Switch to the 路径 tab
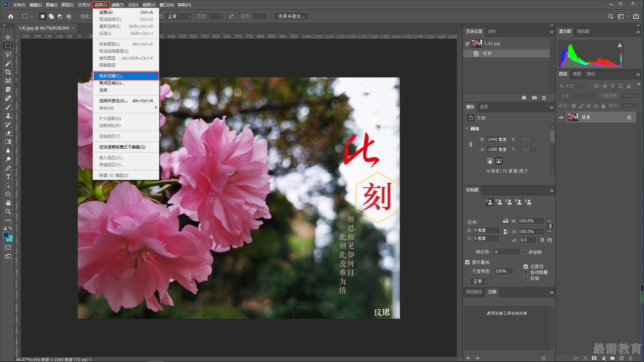The height and width of the screenshot is (362, 644). click(591, 74)
